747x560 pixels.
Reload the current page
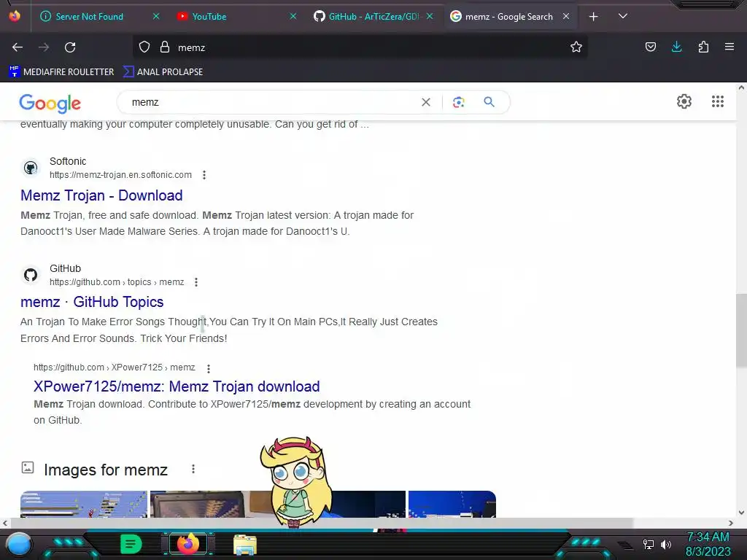pos(70,47)
